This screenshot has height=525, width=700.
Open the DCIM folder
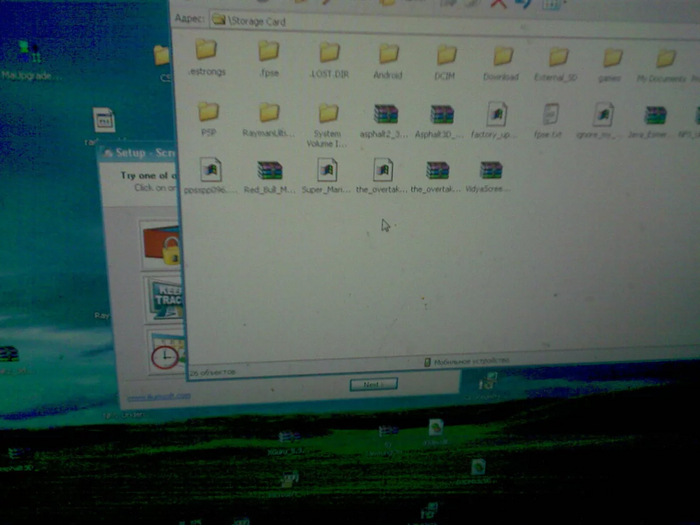(x=446, y=62)
